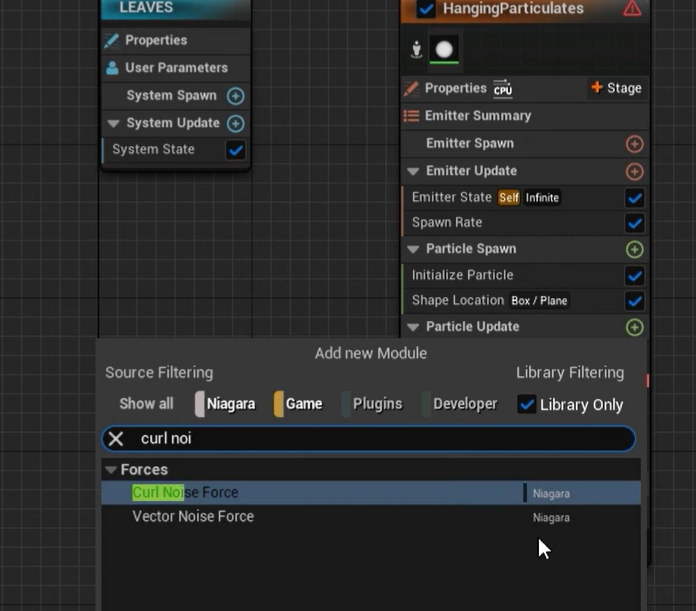Select the Emitter State module
Image resolution: width=696 pixels, height=611 pixels.
(525, 198)
